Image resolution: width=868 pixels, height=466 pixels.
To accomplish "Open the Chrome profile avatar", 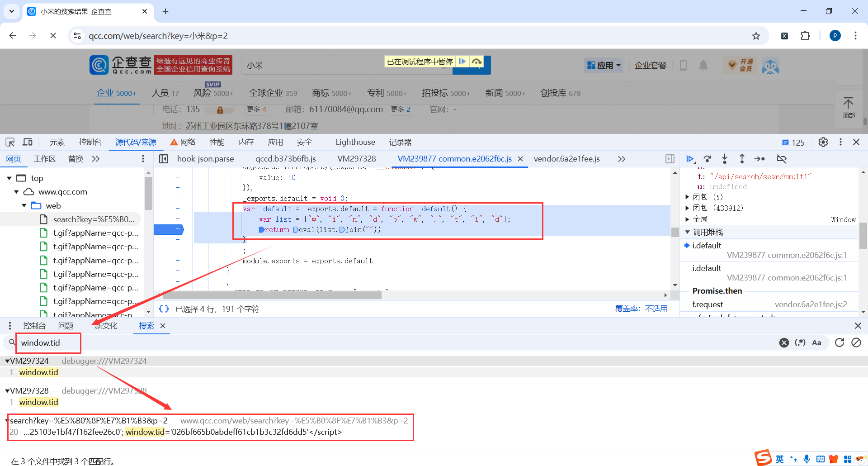I will [x=835, y=36].
